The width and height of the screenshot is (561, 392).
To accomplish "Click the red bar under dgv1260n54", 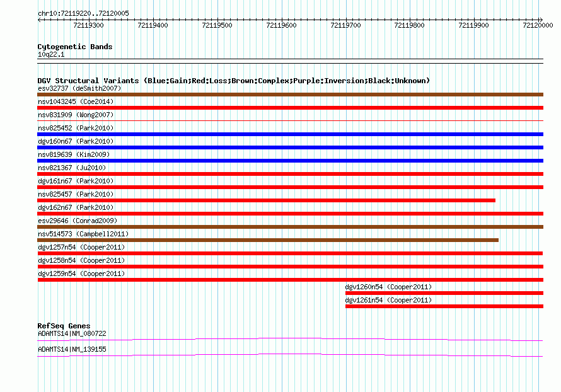I will click(x=444, y=293).
